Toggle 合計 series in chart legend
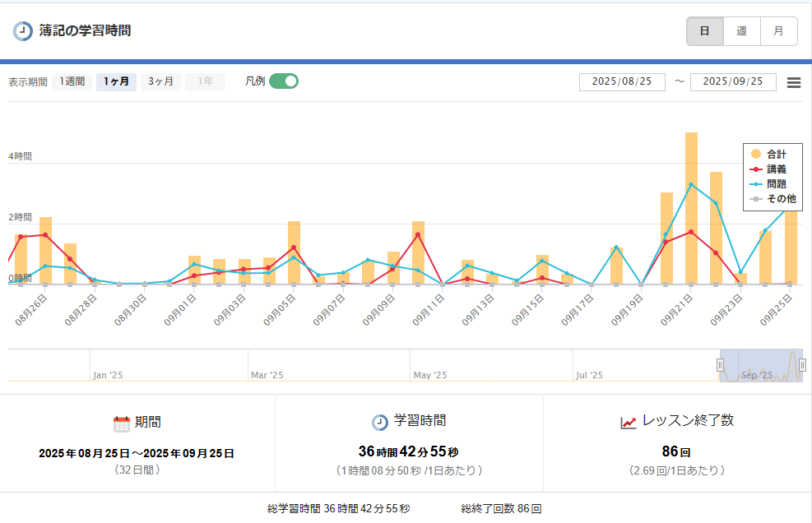This screenshot has width=812, height=523. point(768,154)
